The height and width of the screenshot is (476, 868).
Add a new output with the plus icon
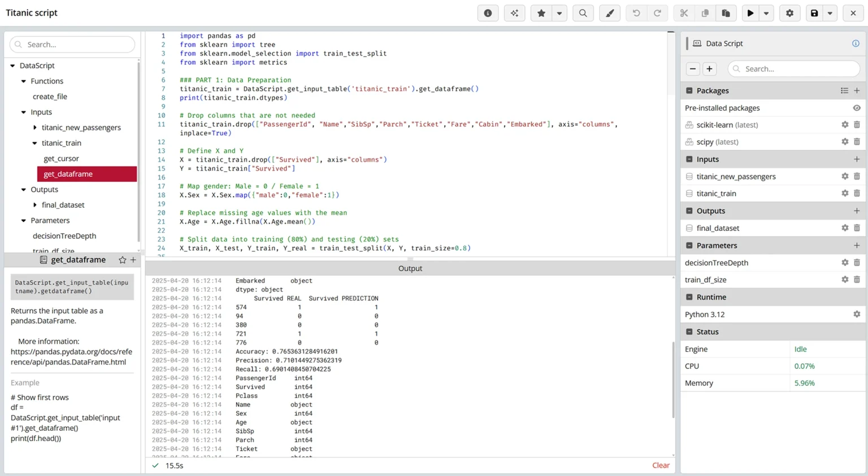tap(857, 211)
